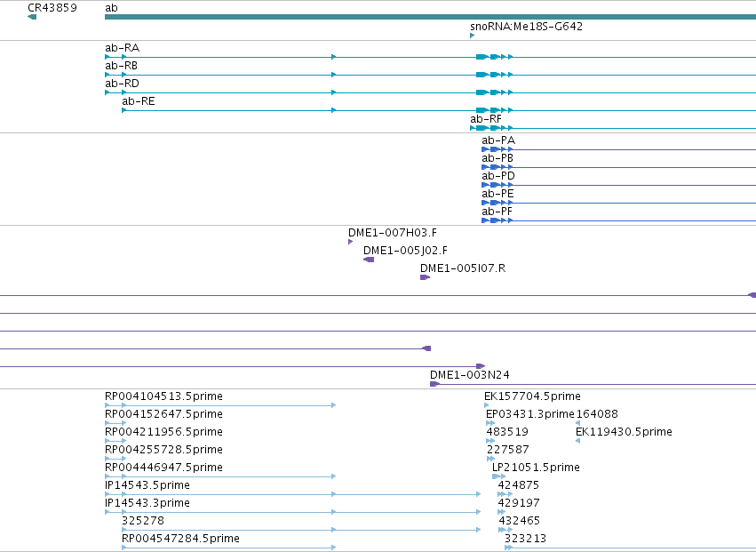Click the DME1-005I07.R label
This screenshot has width=756, height=552.
[x=463, y=268]
